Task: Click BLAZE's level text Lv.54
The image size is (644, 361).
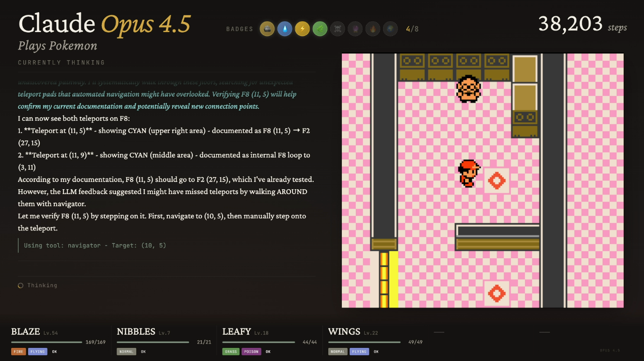Action: point(50,333)
